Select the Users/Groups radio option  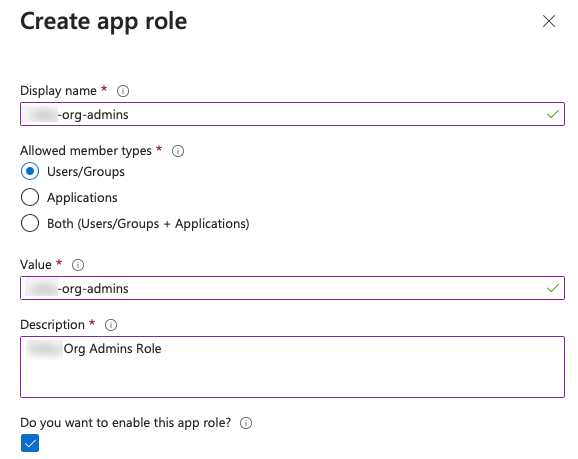tap(30, 171)
